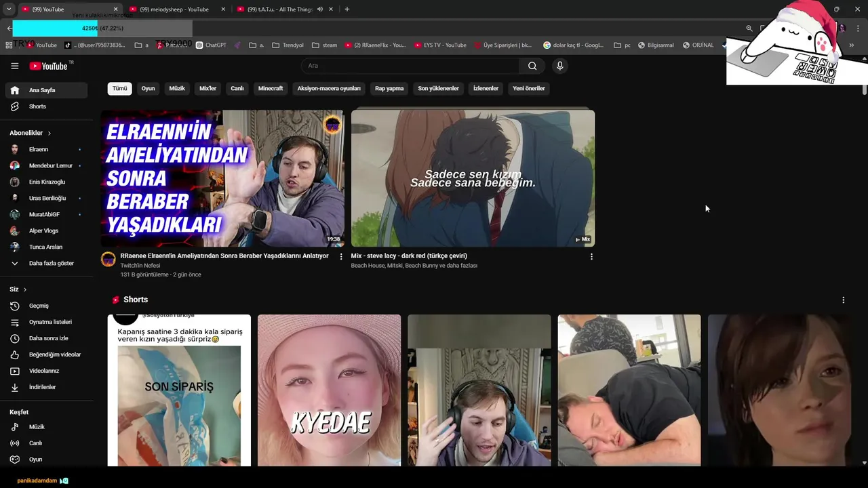
Task: Open a new browser tab
Action: coord(347,9)
